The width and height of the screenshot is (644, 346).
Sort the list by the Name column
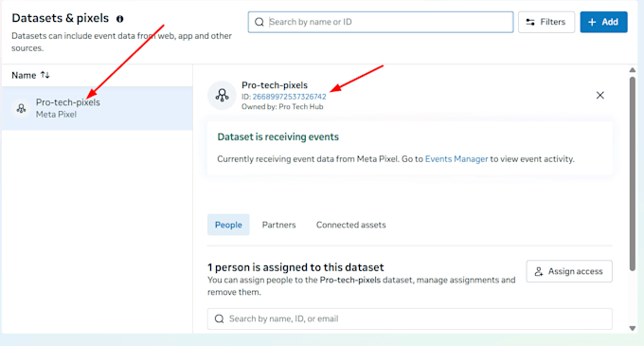(31, 75)
